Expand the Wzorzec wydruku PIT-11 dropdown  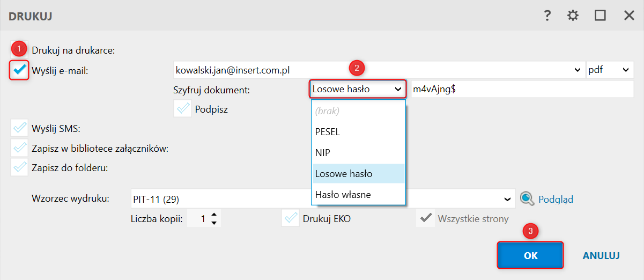coord(507,199)
